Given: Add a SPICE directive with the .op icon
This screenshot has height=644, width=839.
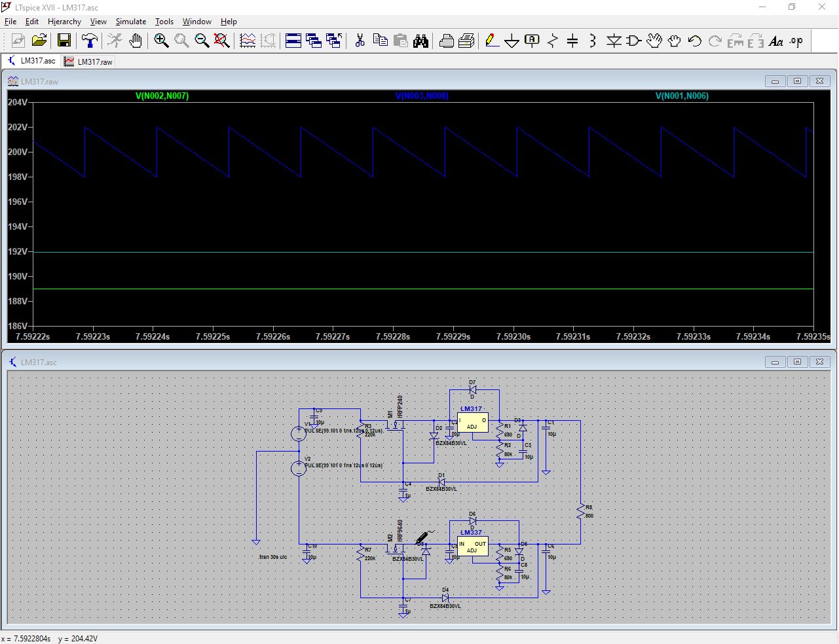Looking at the screenshot, I should coord(796,41).
